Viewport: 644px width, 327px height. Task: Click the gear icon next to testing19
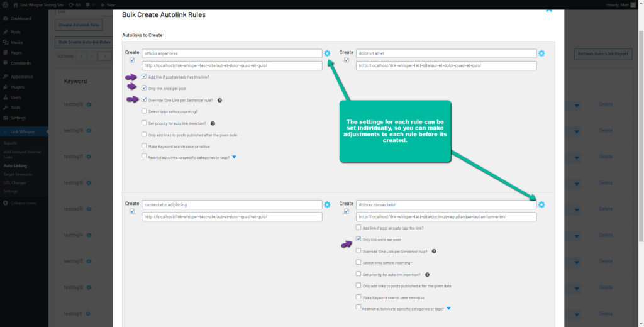click(89, 104)
